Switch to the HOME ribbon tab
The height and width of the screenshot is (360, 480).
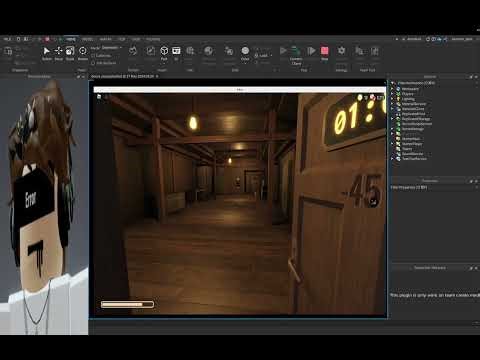coord(71,39)
